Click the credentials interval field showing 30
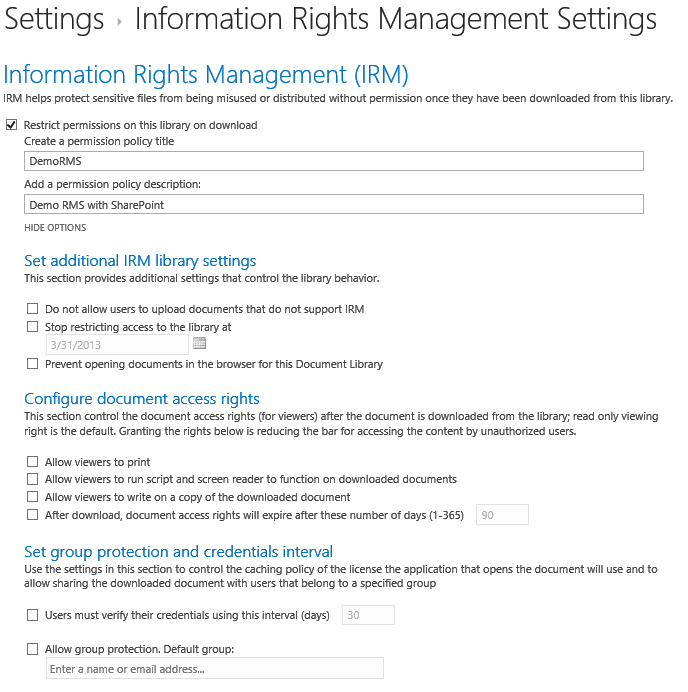This screenshot has width=688, height=692. [368, 615]
